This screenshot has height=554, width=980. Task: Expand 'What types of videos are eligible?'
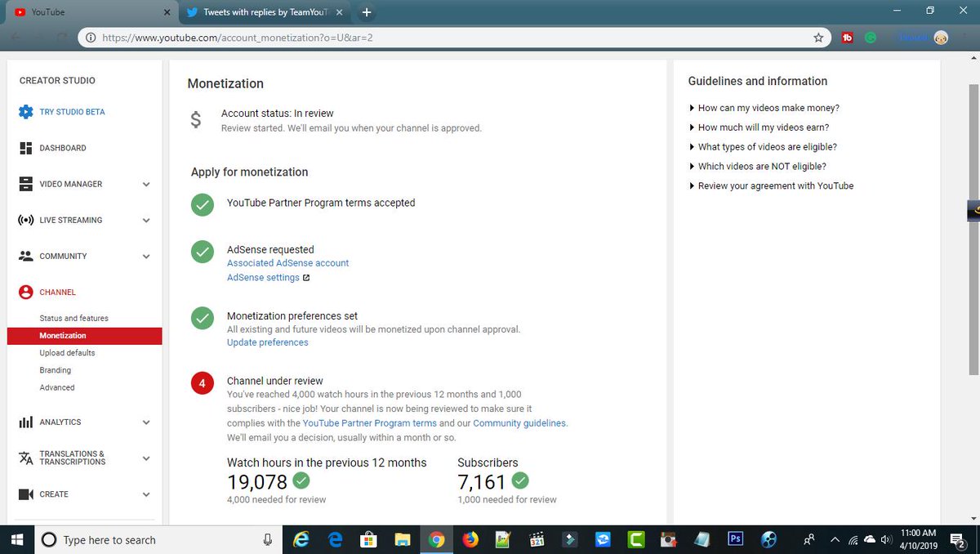coord(764,147)
